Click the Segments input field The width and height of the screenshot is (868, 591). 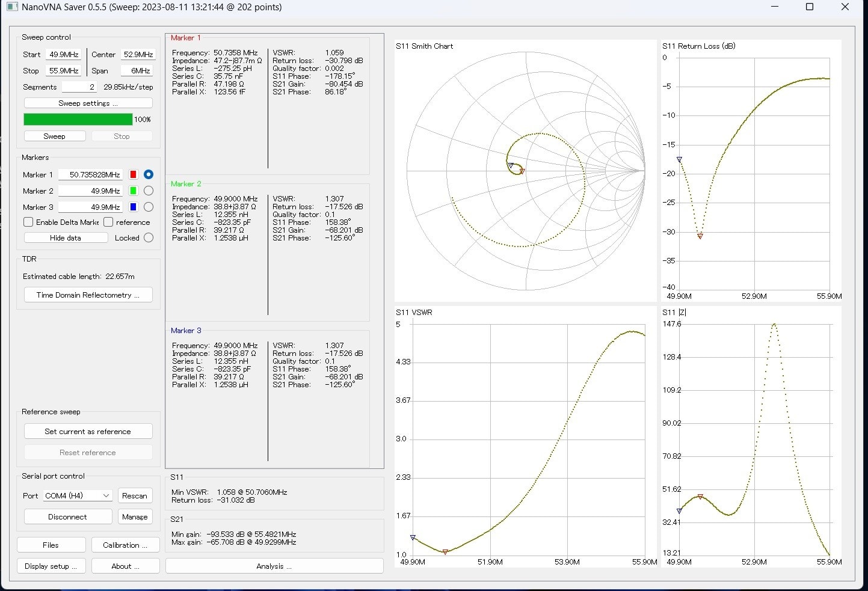[x=79, y=87]
